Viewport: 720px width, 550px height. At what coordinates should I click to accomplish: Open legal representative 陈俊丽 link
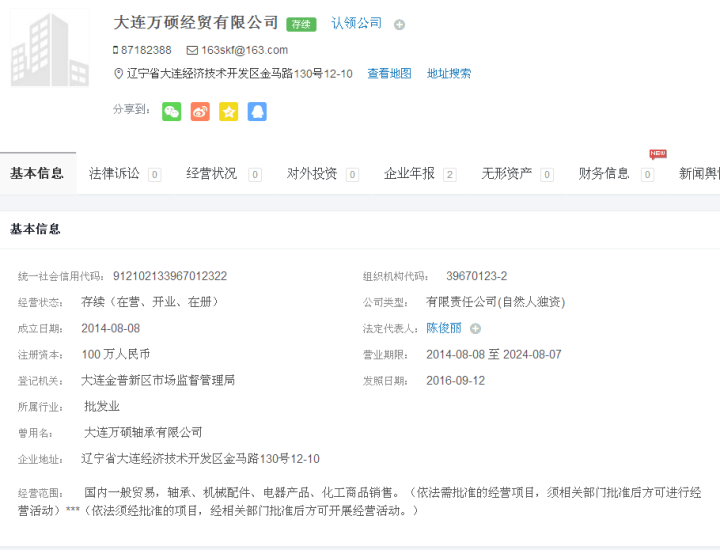(444, 328)
